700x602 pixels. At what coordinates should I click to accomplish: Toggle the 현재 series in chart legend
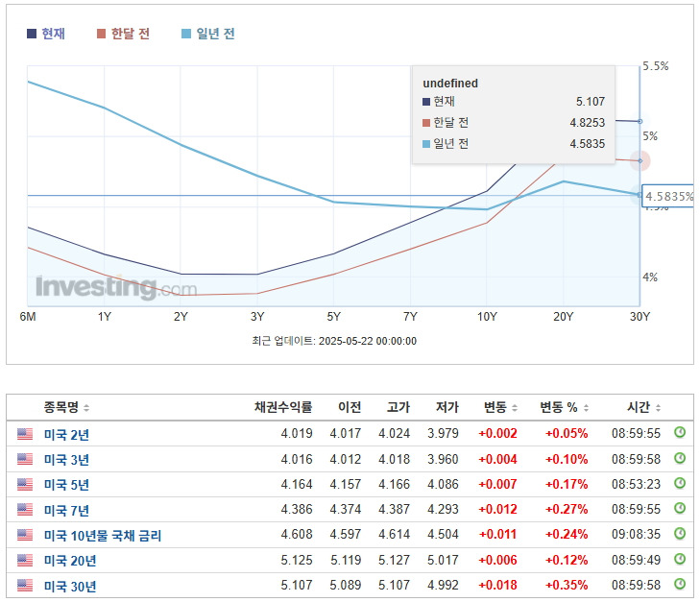(46, 34)
